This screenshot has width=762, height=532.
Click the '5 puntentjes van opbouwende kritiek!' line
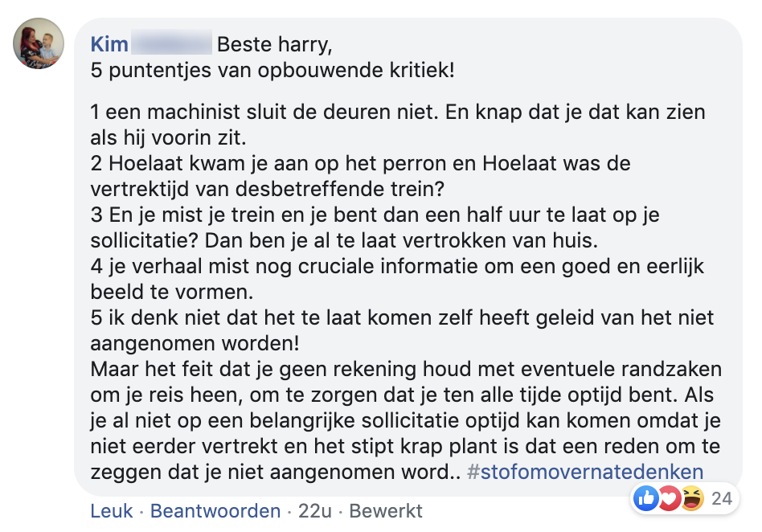click(272, 70)
